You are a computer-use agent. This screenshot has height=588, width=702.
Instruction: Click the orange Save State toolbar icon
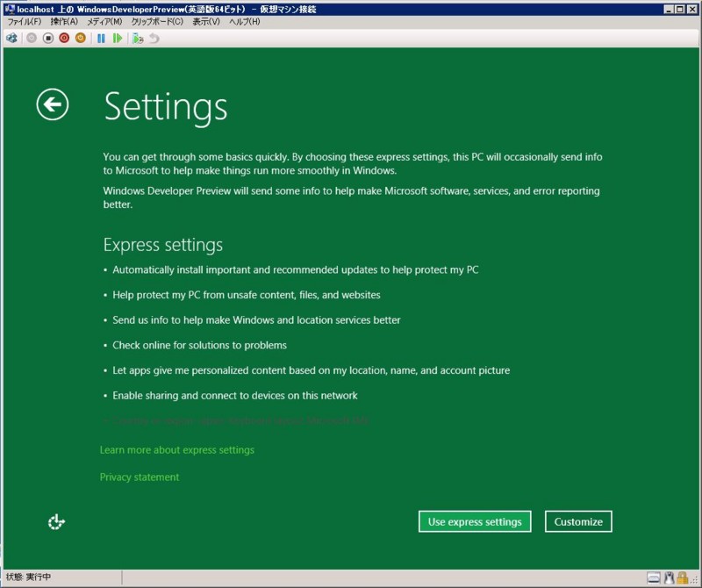pos(81,39)
